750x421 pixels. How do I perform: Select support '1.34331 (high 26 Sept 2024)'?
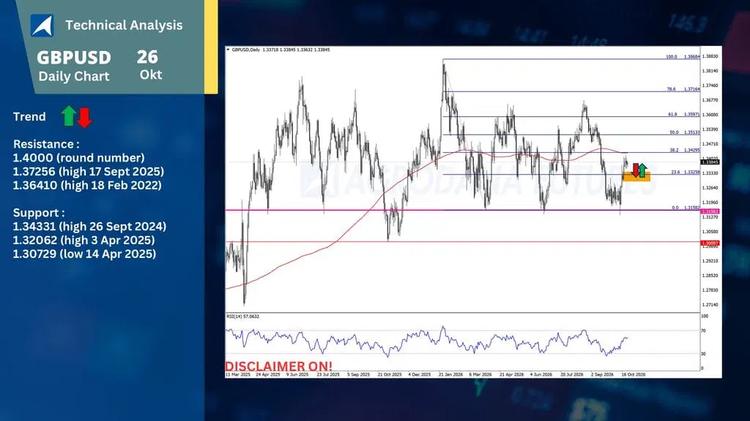pyautogui.click(x=89, y=226)
